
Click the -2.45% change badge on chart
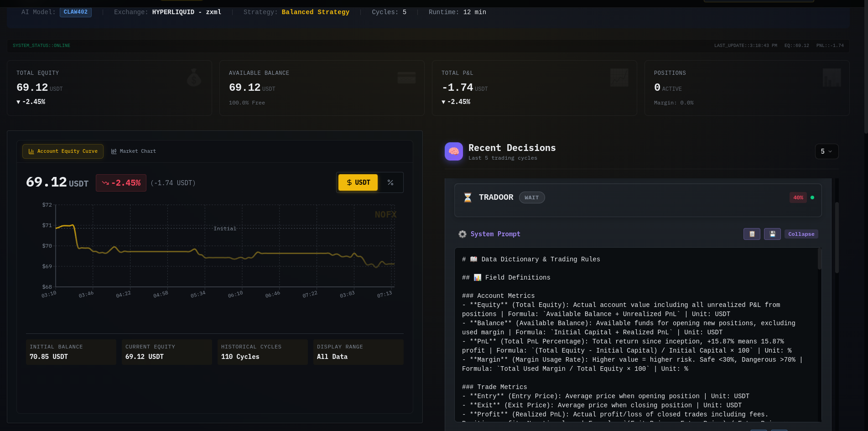pos(121,183)
